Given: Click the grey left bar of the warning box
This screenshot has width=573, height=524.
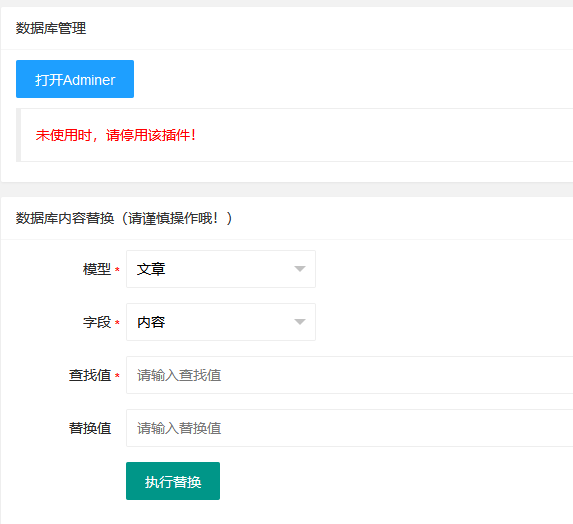Looking at the screenshot, I should click(18, 135).
